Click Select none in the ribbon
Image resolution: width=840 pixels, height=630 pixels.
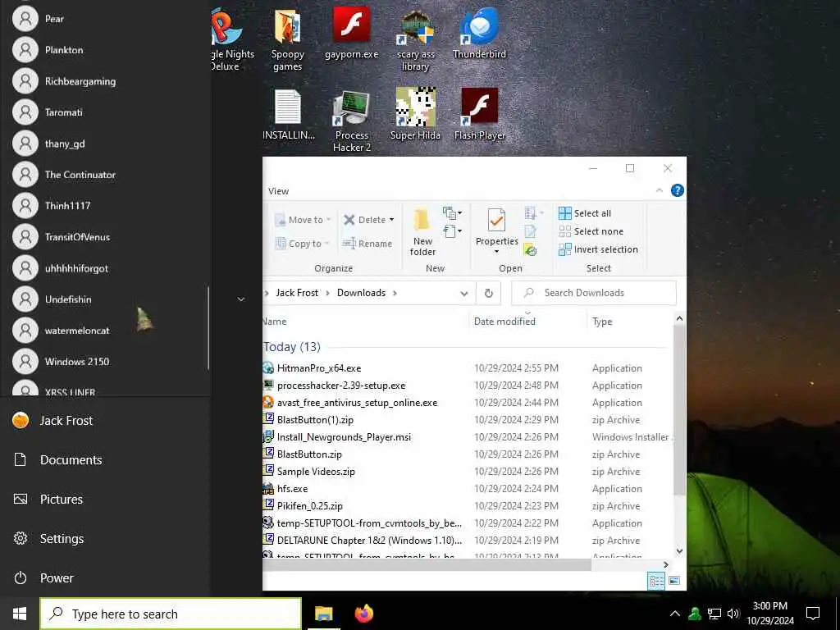(591, 231)
